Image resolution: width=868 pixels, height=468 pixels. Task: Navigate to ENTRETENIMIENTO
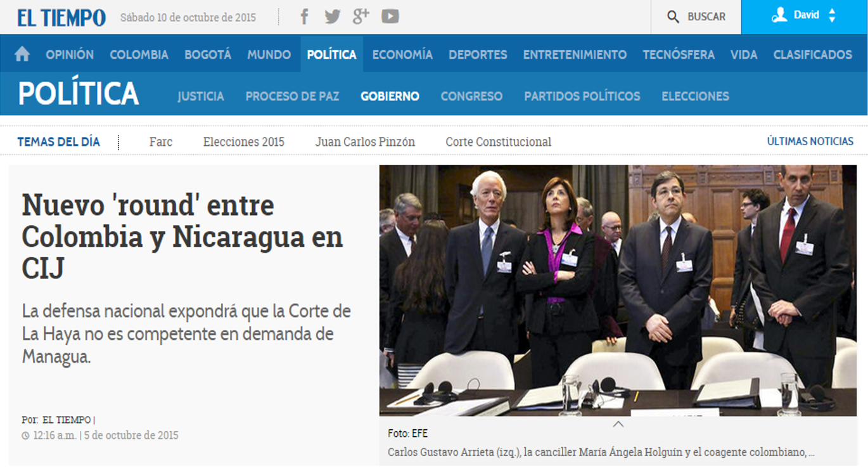pos(575,55)
